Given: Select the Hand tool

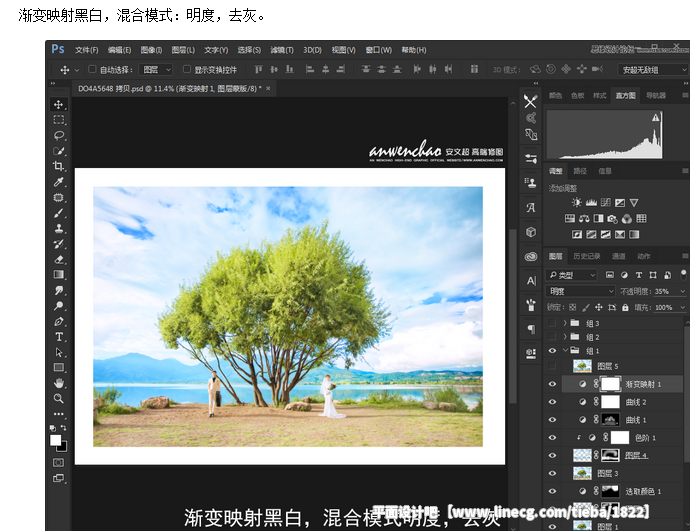Looking at the screenshot, I should tap(58, 383).
